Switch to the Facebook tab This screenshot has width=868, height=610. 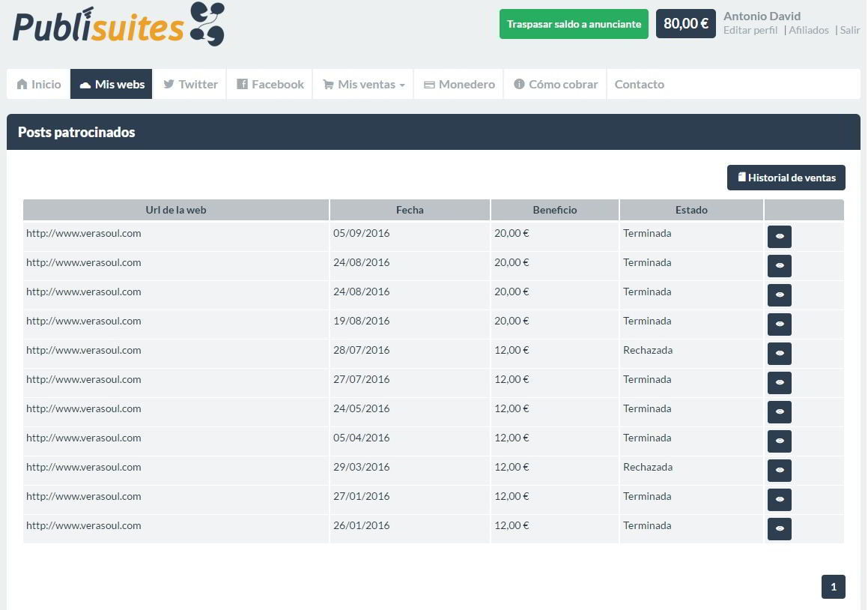(270, 84)
